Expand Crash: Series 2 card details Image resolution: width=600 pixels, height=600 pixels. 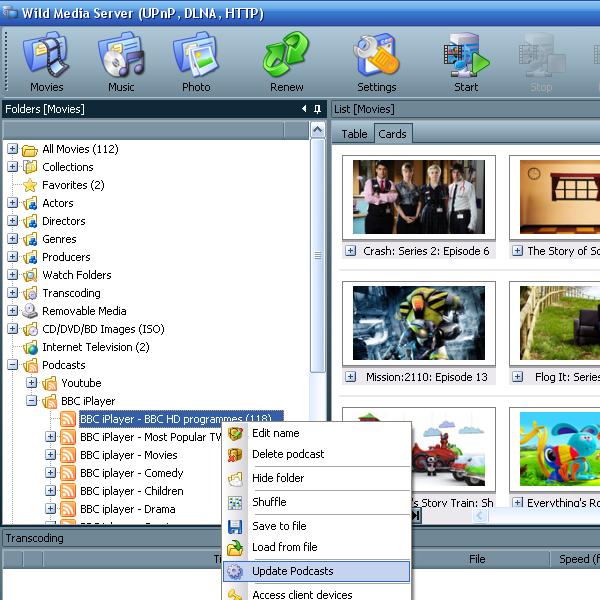click(351, 251)
